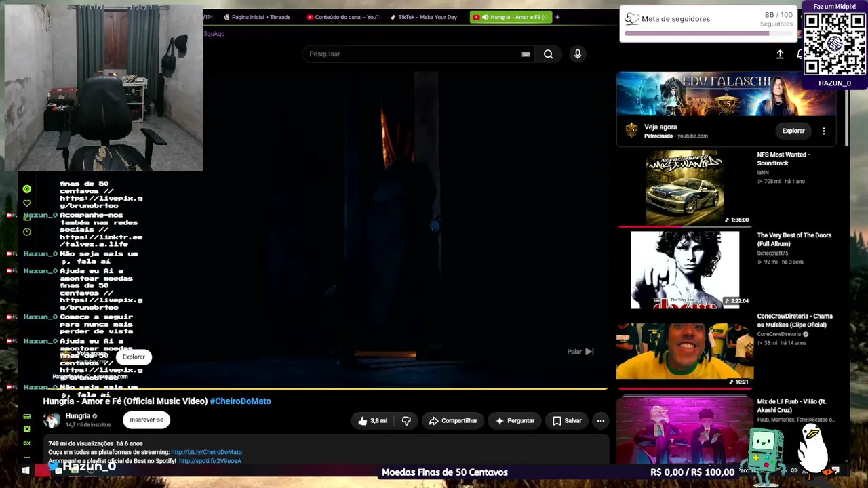Click the Explorar button over the video overlay
The width and height of the screenshot is (868, 488).
[134, 357]
